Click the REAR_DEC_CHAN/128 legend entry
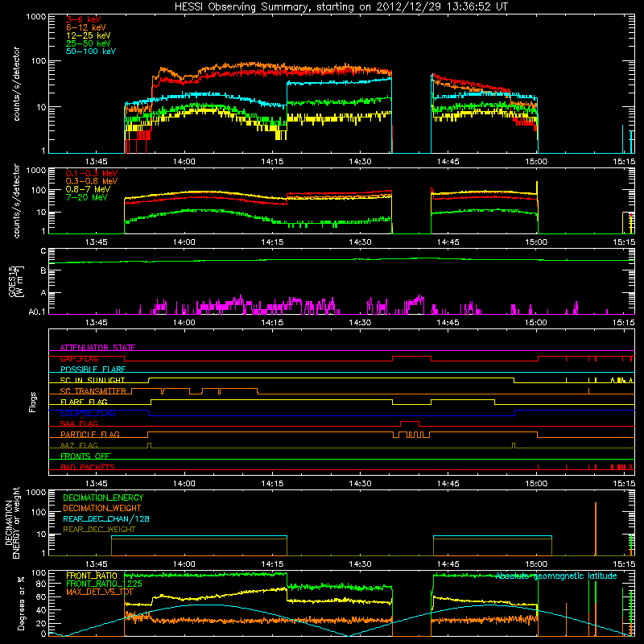 tap(106, 519)
